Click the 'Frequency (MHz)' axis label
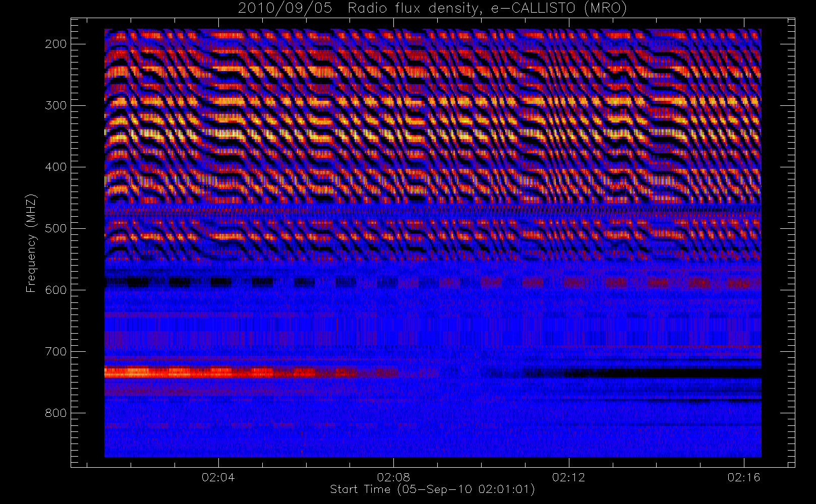The width and height of the screenshot is (816, 504). pyautogui.click(x=31, y=243)
